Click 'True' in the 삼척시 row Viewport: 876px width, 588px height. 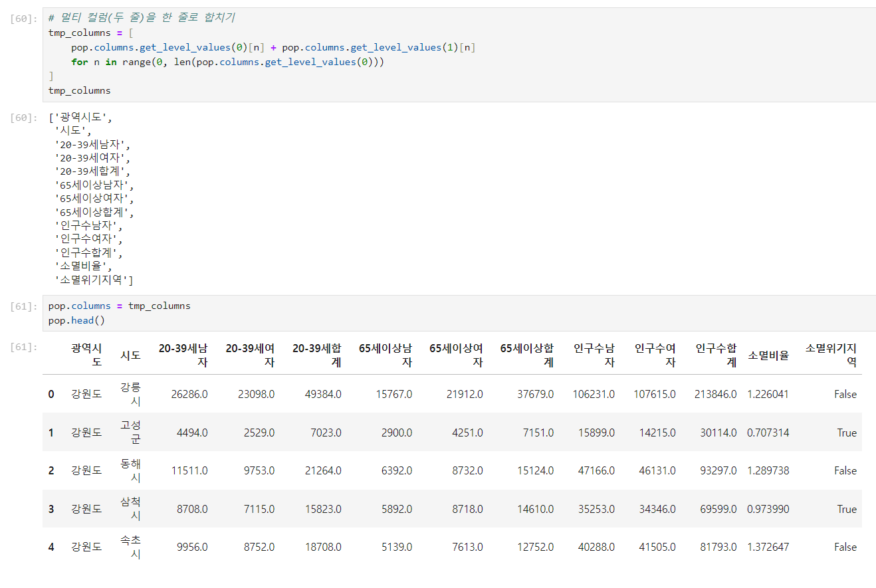click(847, 509)
